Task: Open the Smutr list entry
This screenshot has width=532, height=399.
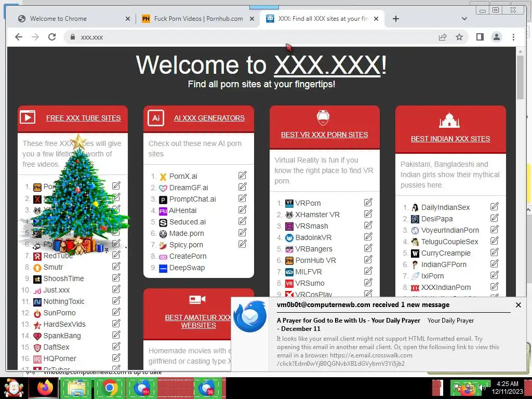Action: [x=53, y=267]
